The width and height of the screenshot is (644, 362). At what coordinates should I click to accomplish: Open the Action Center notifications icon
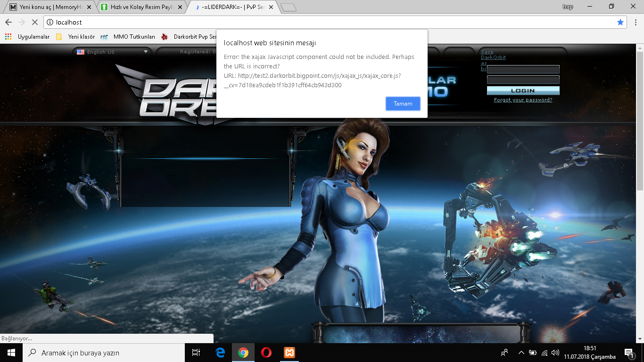tap(629, 353)
